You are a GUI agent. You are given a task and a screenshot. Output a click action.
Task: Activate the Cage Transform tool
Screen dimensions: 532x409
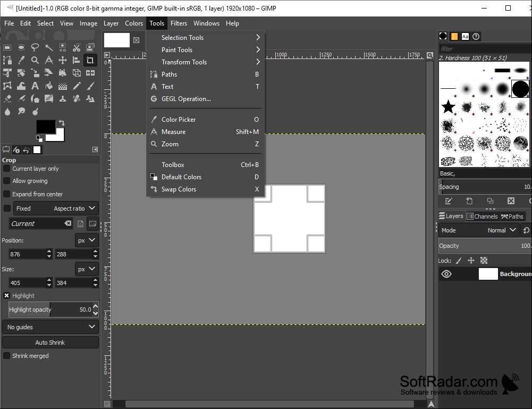click(x=7, y=86)
